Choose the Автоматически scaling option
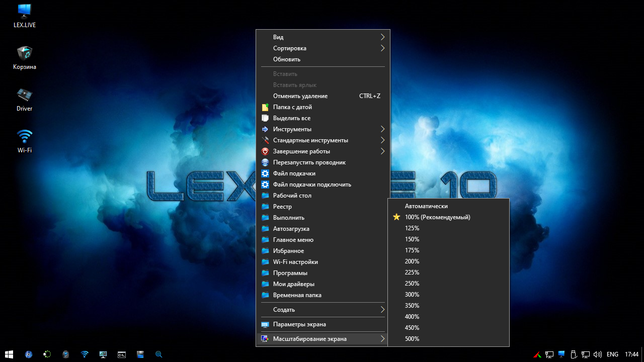 pos(426,206)
